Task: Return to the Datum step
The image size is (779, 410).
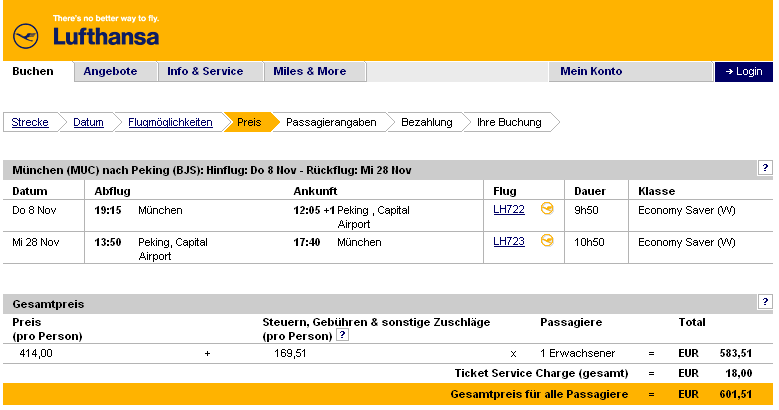Action: click(x=88, y=122)
